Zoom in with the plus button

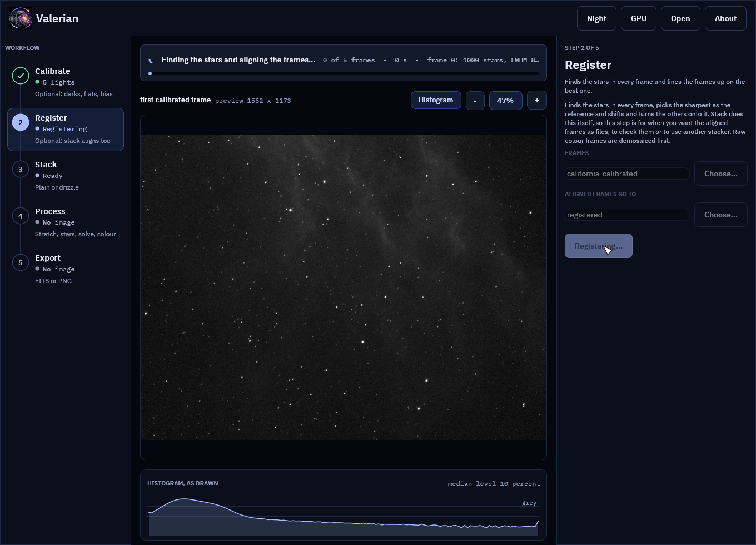tap(537, 101)
